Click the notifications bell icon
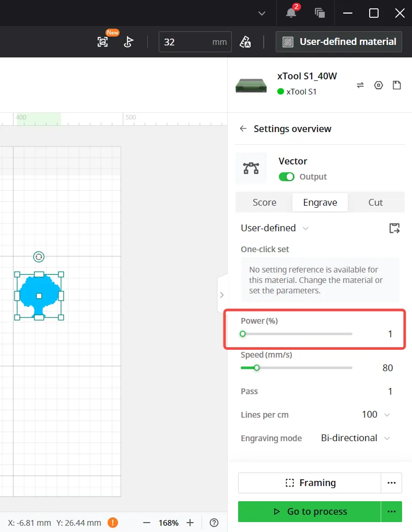 [291, 13]
